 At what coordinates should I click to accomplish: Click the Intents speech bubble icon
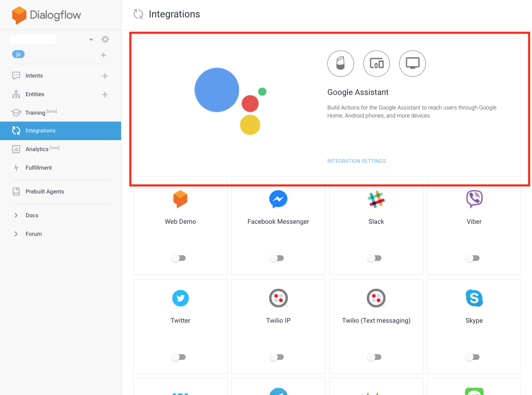tap(16, 76)
